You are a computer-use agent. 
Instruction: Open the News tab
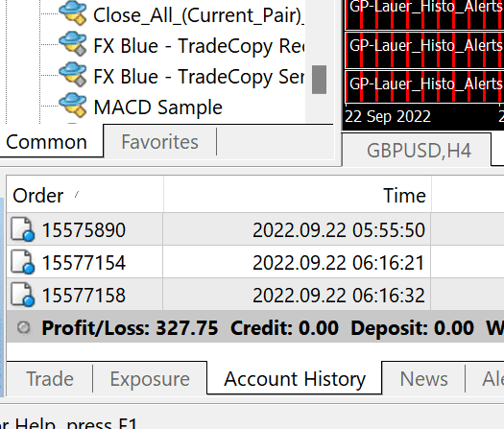pos(423,379)
